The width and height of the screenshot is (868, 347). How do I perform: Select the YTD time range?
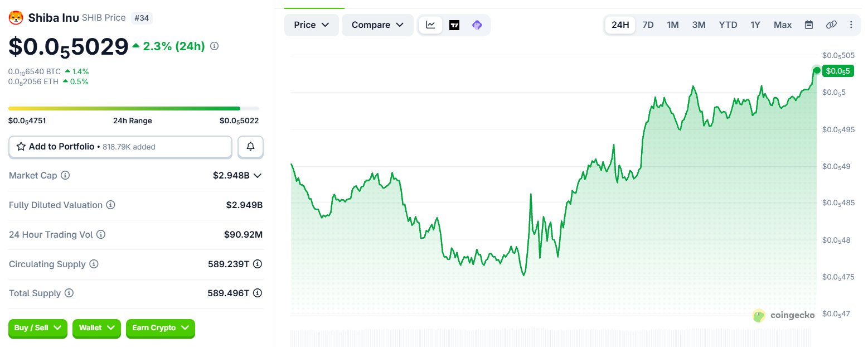coord(728,25)
